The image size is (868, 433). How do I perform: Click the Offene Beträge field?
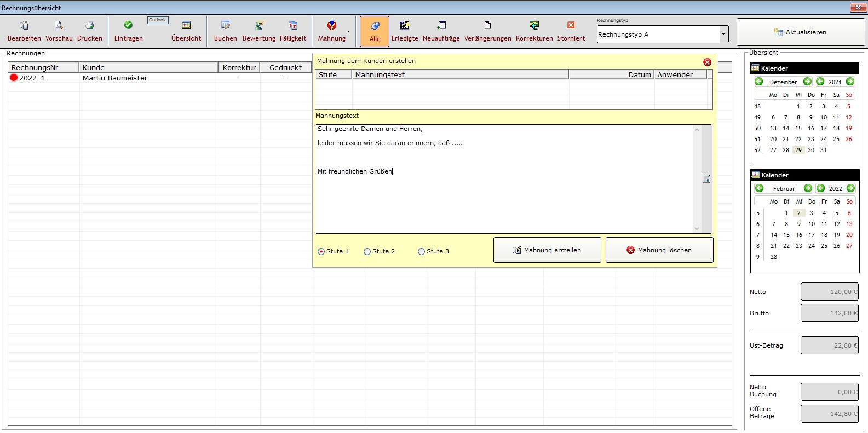point(830,414)
